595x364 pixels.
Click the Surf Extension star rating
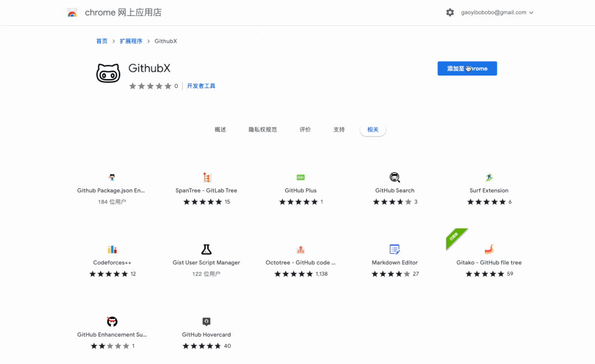tap(486, 202)
